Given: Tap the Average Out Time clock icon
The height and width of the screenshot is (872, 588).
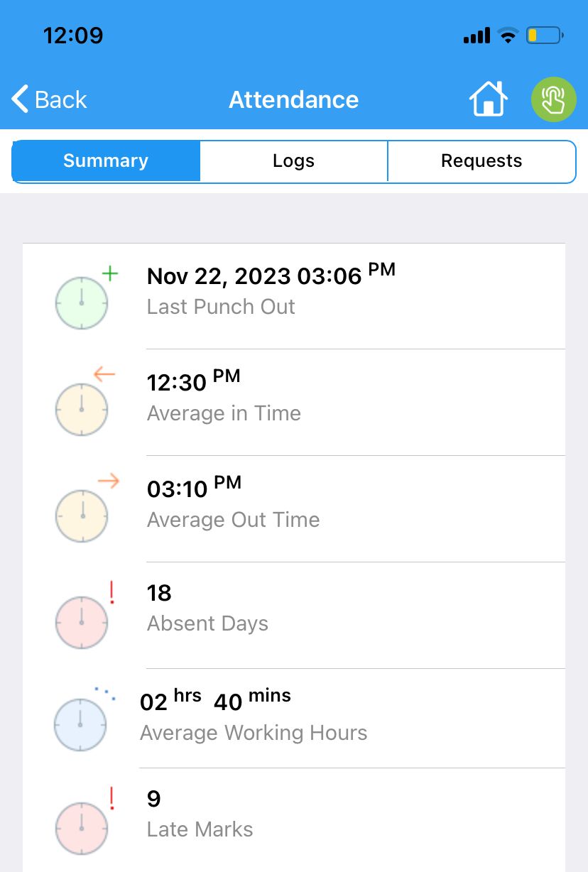Looking at the screenshot, I should (x=82, y=515).
